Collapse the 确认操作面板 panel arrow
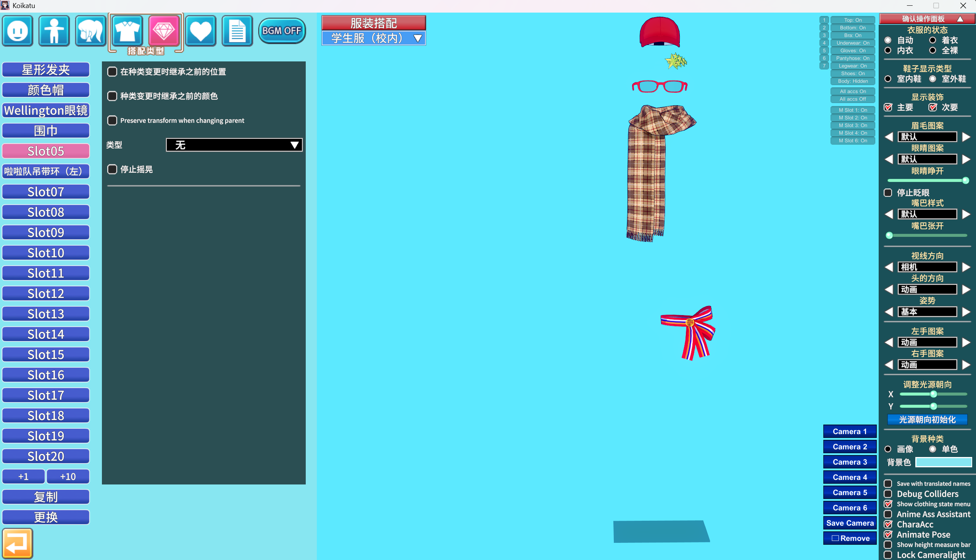This screenshot has width=976, height=560. click(x=960, y=19)
